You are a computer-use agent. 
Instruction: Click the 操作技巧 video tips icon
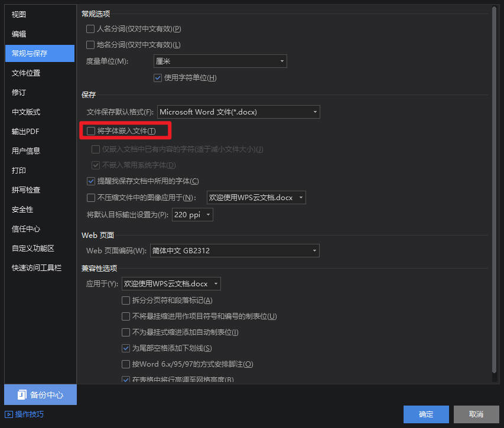click(x=9, y=414)
